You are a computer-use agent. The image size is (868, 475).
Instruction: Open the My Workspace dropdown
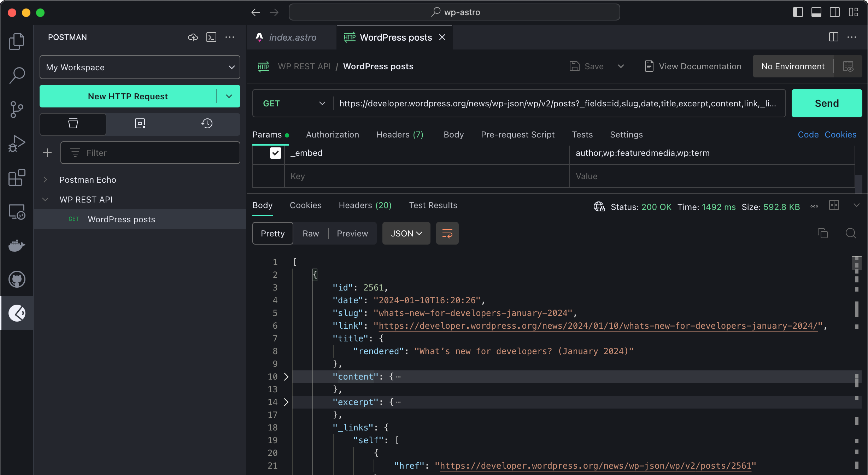pyautogui.click(x=140, y=67)
